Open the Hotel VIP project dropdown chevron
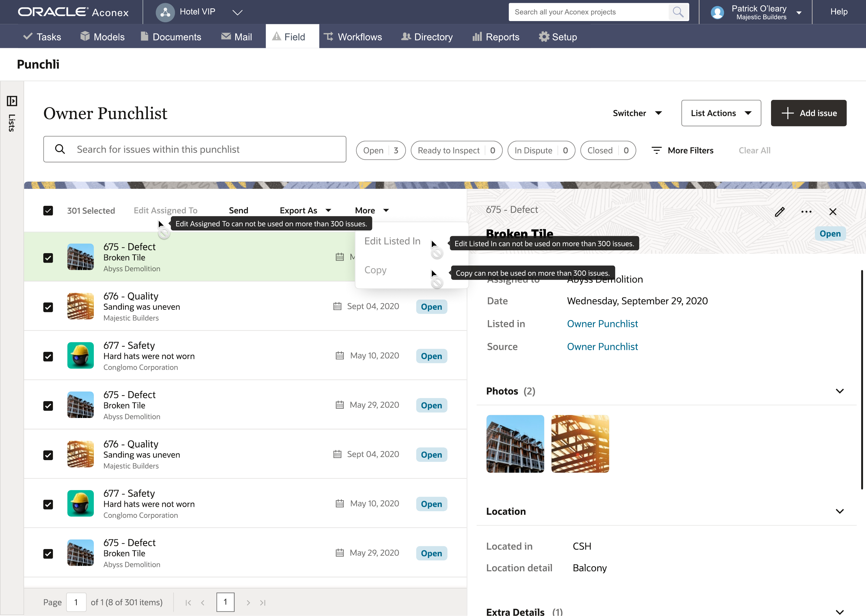The image size is (866, 616). pyautogui.click(x=238, y=12)
